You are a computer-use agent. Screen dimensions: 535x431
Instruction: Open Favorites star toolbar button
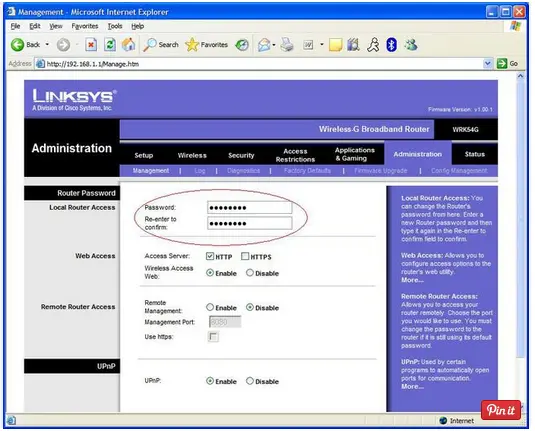(206, 45)
